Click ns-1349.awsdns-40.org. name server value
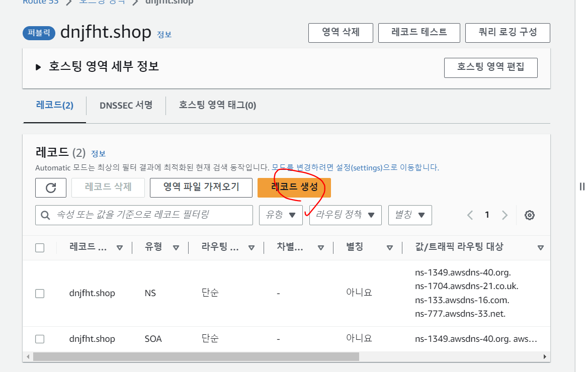Screen dimensions: 588x372 coord(463,272)
